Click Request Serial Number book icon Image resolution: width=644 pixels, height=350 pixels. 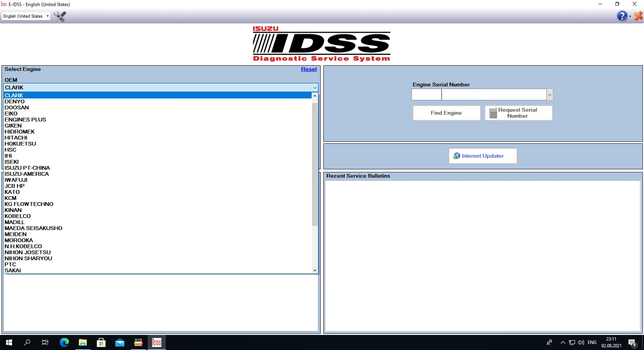pos(493,113)
